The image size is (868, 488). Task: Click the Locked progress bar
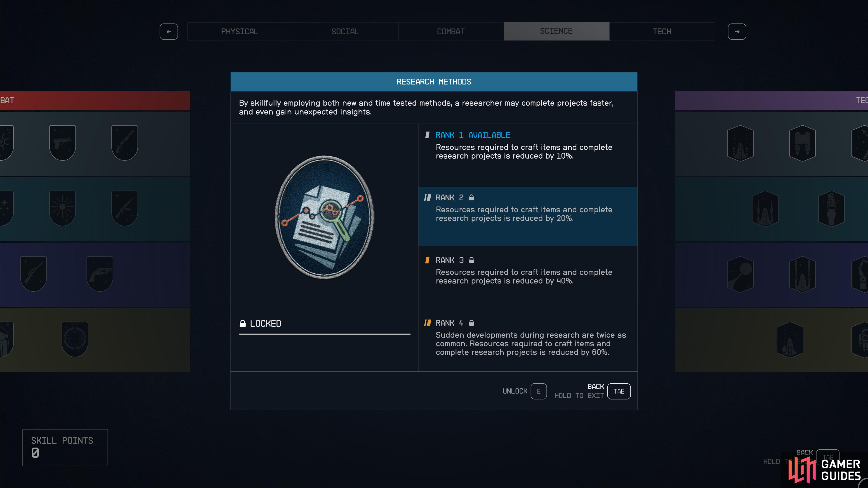pos(325,334)
